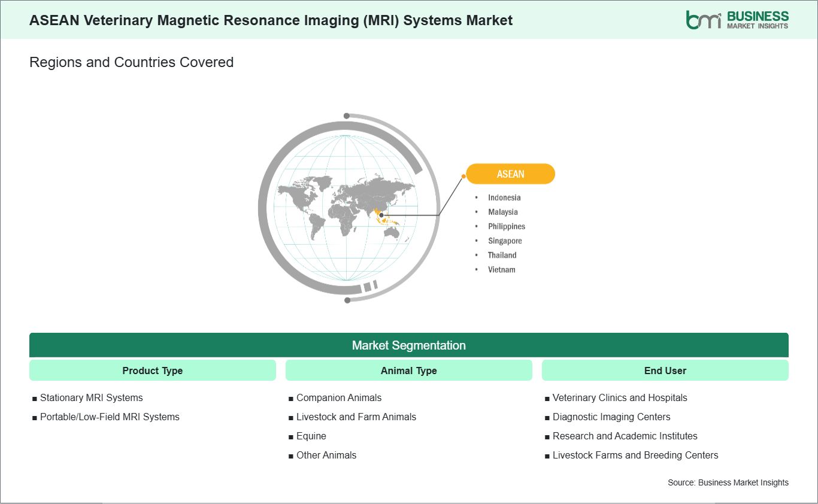
Task: Click 'Livestock and Farm Animals' item
Action: point(356,417)
